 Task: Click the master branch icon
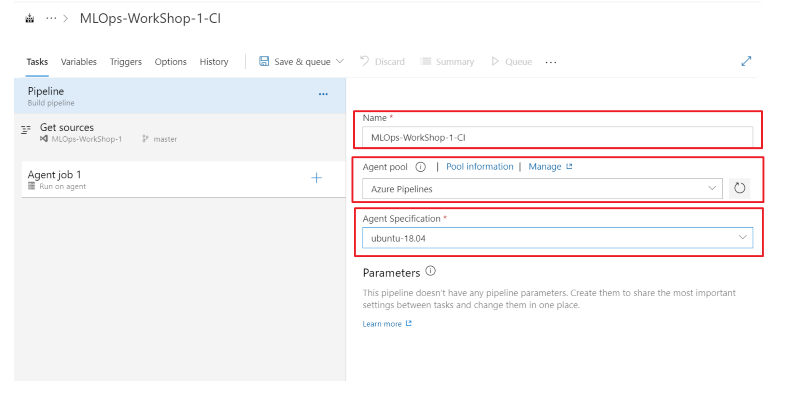pyautogui.click(x=145, y=139)
